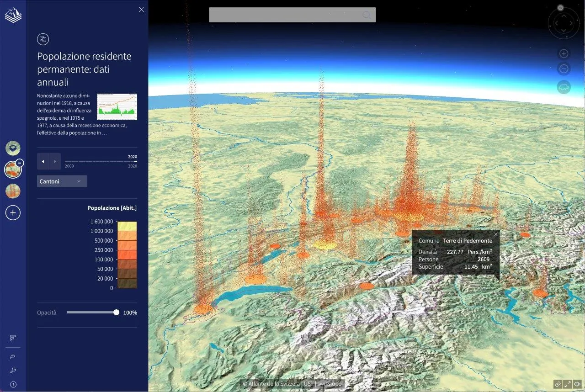Open the help question mark icon
Screen dimensions: 585x392
pyautogui.click(x=13, y=385)
